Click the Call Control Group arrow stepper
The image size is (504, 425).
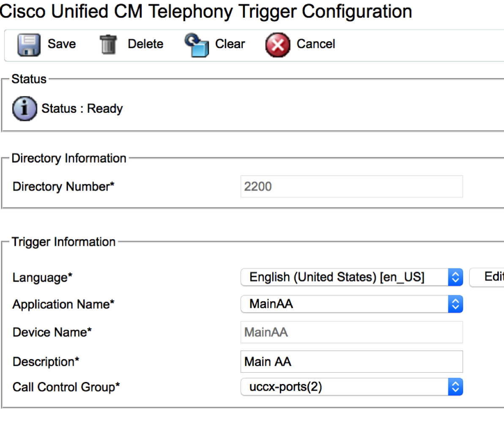tap(455, 387)
